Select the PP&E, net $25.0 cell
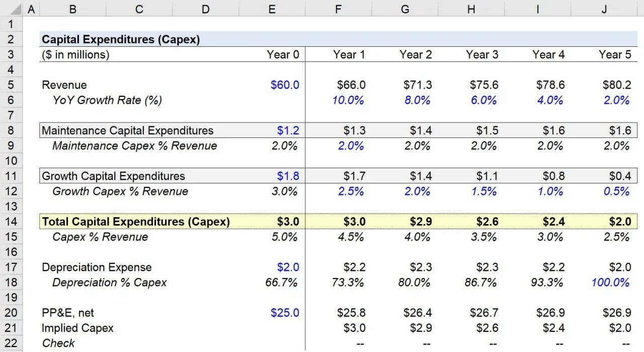This screenshot has width=644, height=352. click(285, 312)
